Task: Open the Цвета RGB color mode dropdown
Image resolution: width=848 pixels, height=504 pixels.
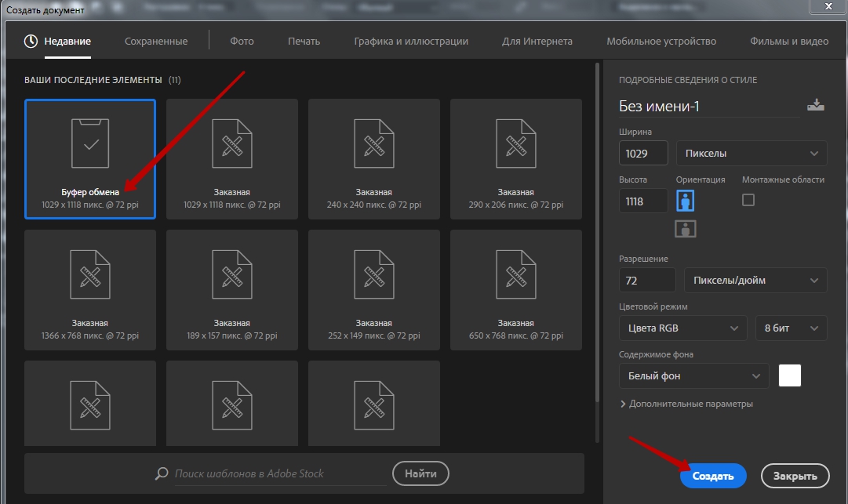Action: pos(682,328)
